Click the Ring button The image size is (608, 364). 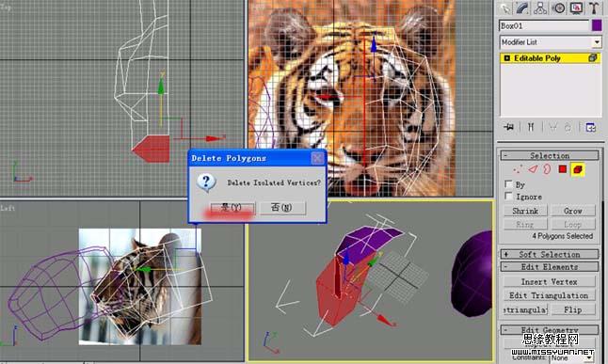(x=525, y=224)
